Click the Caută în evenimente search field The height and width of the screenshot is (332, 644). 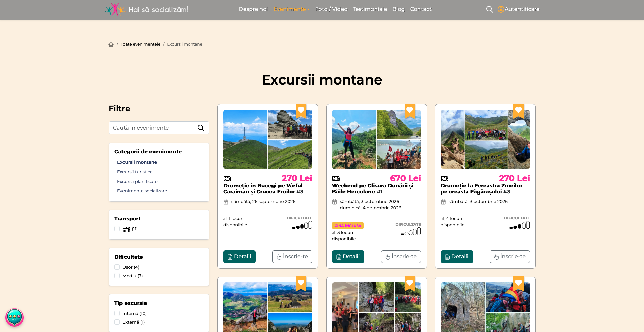(x=159, y=128)
